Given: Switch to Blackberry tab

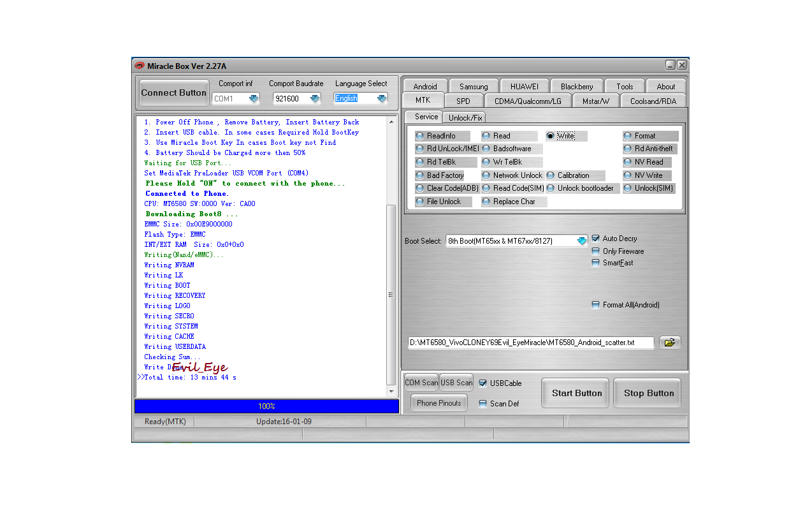Looking at the screenshot, I should (x=577, y=86).
